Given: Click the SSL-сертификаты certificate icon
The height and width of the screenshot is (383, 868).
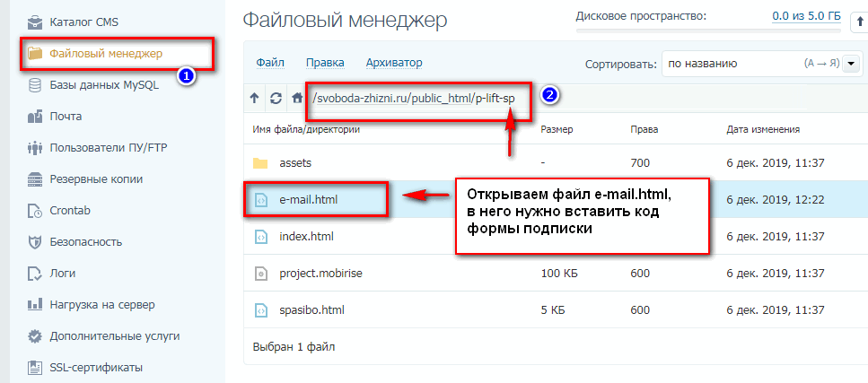Looking at the screenshot, I should [x=35, y=368].
